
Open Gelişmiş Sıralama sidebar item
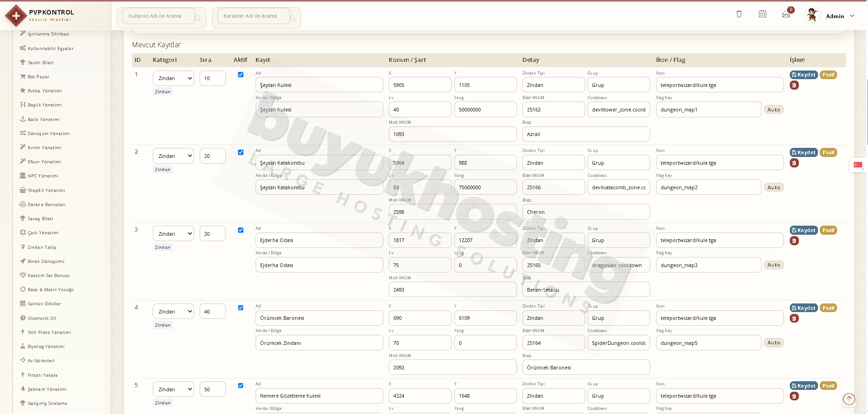(47, 404)
